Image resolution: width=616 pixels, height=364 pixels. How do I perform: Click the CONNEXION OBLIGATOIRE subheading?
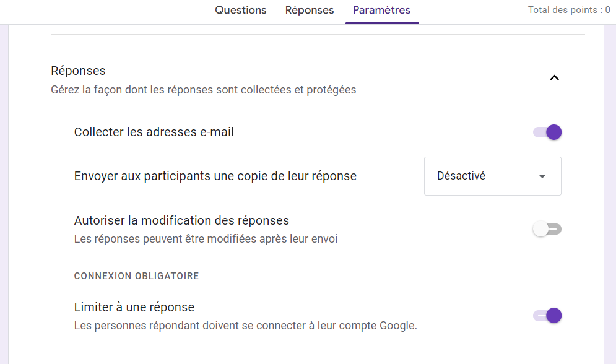pos(136,276)
